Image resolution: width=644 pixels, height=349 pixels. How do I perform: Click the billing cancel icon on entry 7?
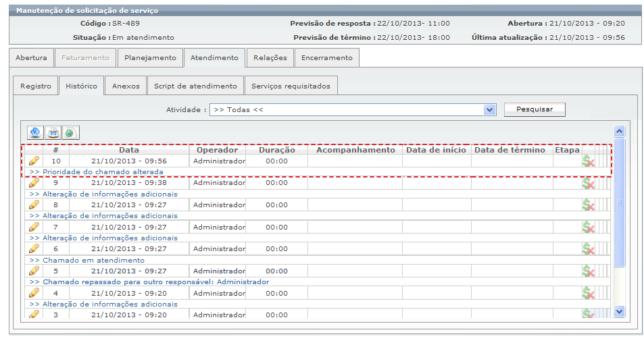click(x=588, y=227)
